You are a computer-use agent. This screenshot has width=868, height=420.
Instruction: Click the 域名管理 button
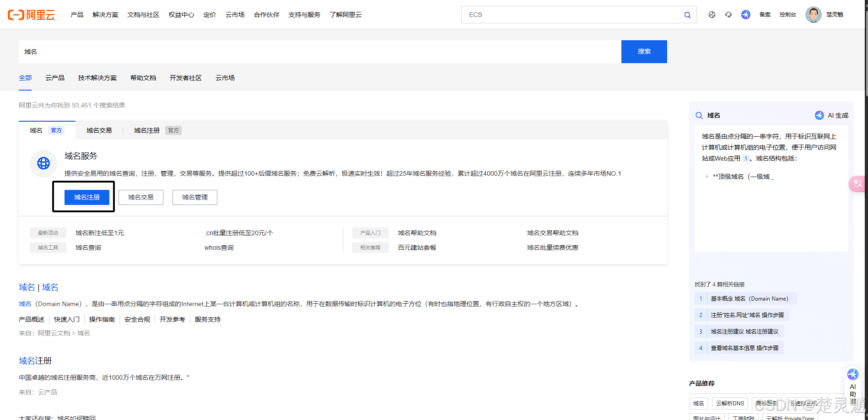click(x=195, y=197)
